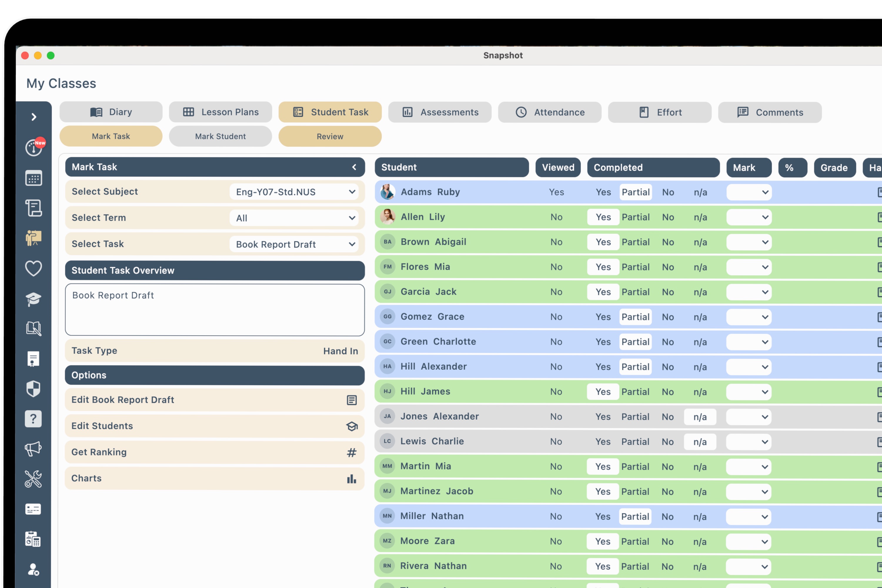The image size is (882, 588).
Task: Open the ID card icon in sidebar
Action: pyautogui.click(x=34, y=509)
